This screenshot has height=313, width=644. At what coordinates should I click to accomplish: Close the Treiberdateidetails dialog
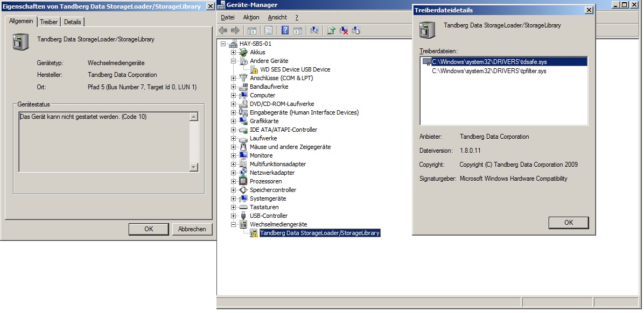(x=589, y=10)
